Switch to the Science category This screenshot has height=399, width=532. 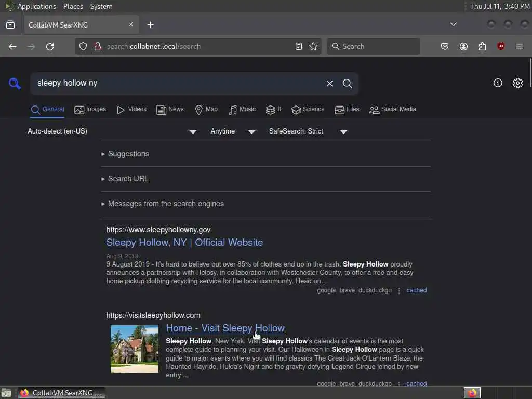[308, 109]
